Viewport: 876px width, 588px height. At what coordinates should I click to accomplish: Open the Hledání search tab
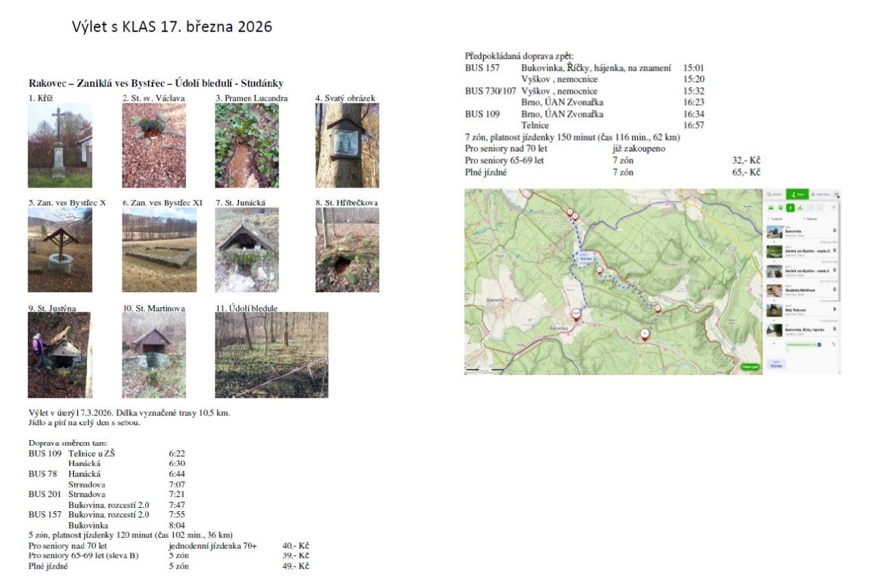pyautogui.click(x=775, y=194)
